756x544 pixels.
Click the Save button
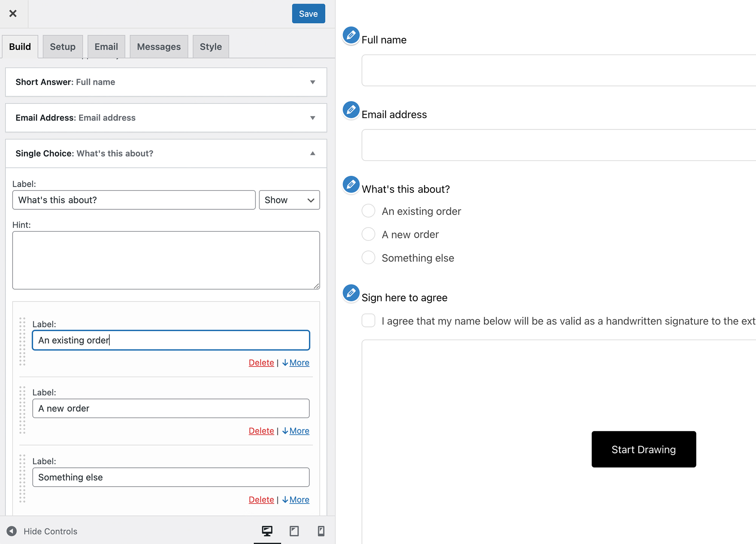coord(308,13)
